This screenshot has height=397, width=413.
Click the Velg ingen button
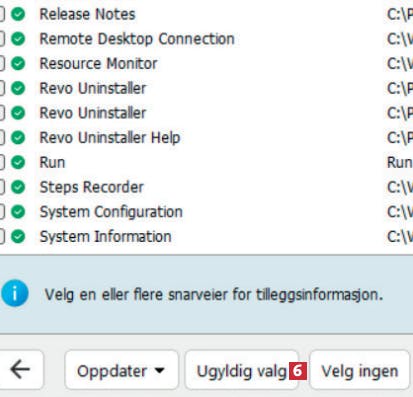(359, 370)
